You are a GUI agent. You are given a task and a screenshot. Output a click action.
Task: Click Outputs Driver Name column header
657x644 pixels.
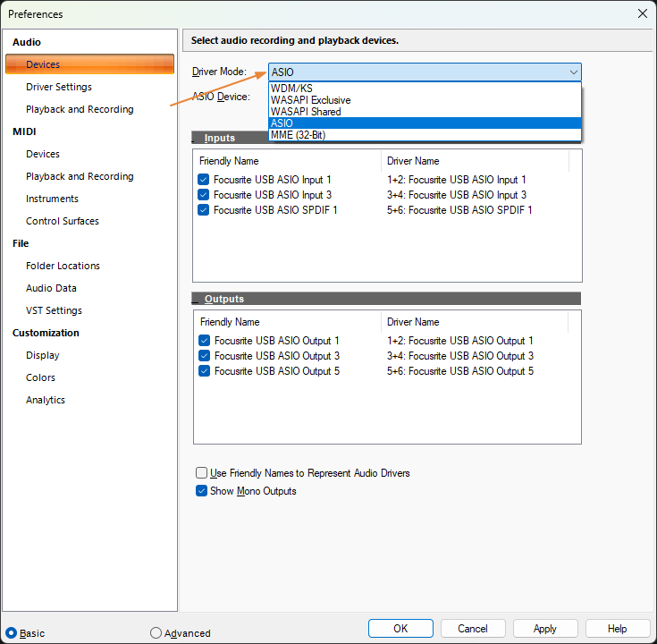[475, 322]
